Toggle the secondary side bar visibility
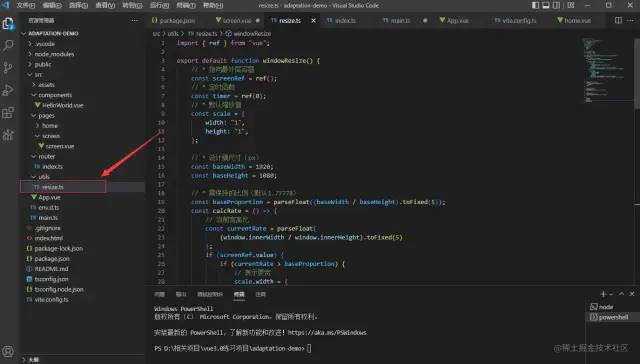The image size is (640, 364). pos(556,5)
